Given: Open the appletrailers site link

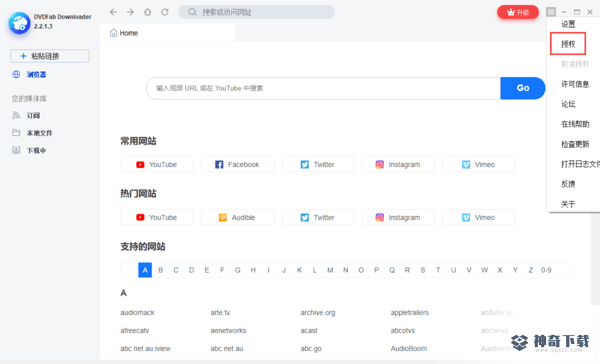Looking at the screenshot, I should pyautogui.click(x=409, y=312).
